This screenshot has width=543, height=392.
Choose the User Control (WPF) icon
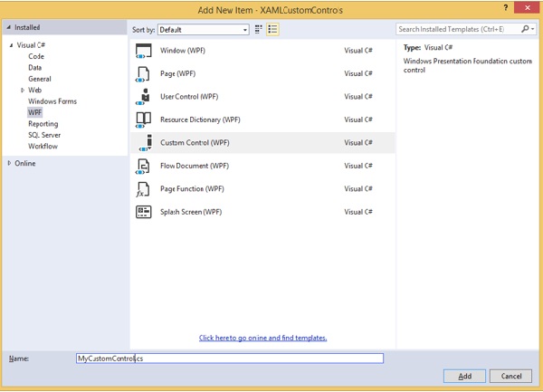pos(144,97)
